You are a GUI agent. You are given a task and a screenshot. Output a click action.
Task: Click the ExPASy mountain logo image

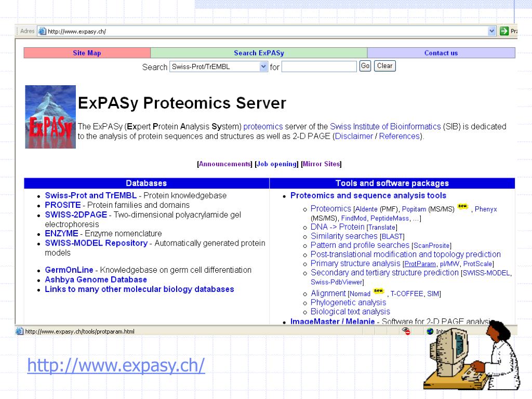pyautogui.click(x=50, y=117)
